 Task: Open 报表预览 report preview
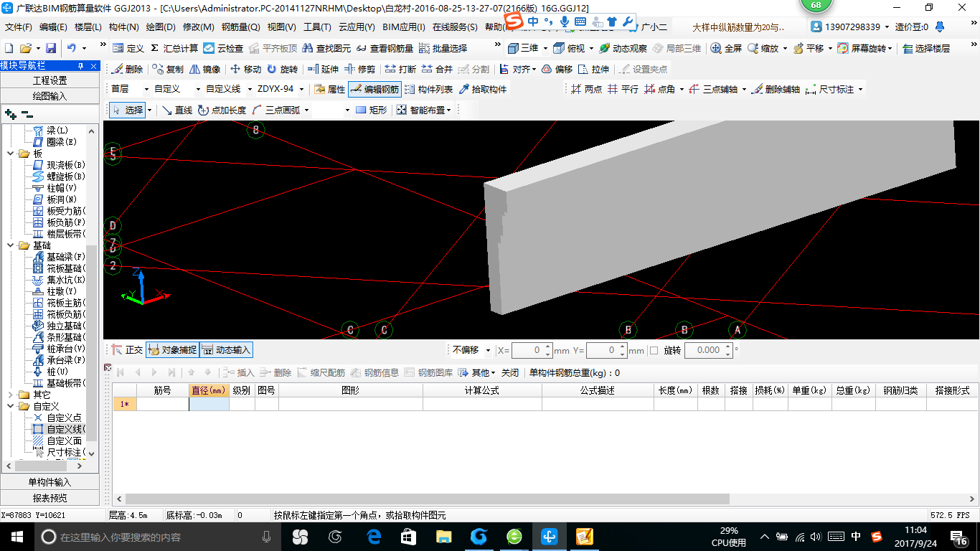coord(50,498)
